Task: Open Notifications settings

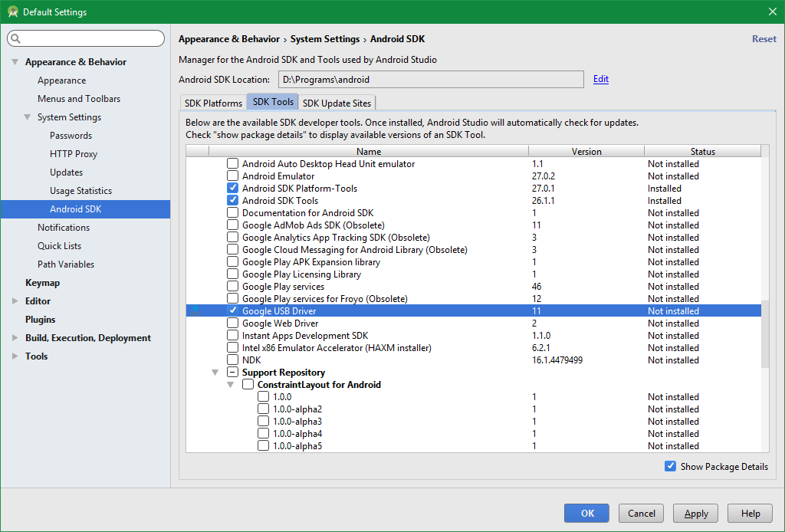Action: tap(64, 227)
